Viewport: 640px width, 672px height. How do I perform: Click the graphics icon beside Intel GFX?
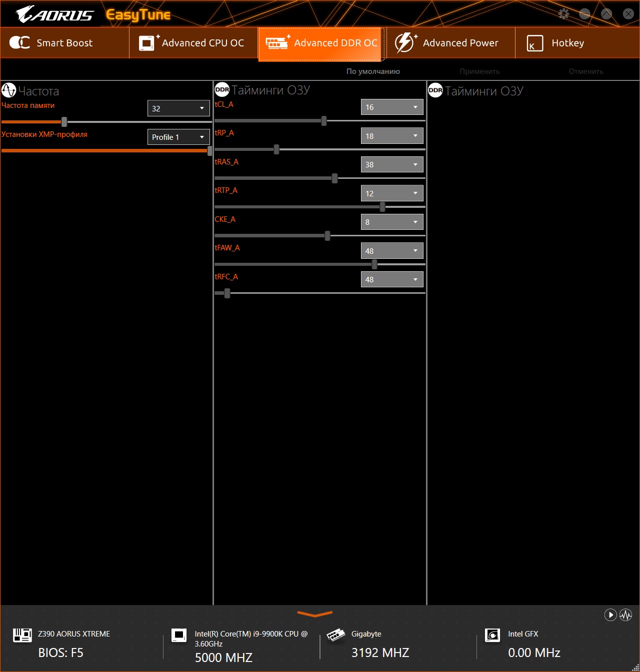tap(492, 635)
